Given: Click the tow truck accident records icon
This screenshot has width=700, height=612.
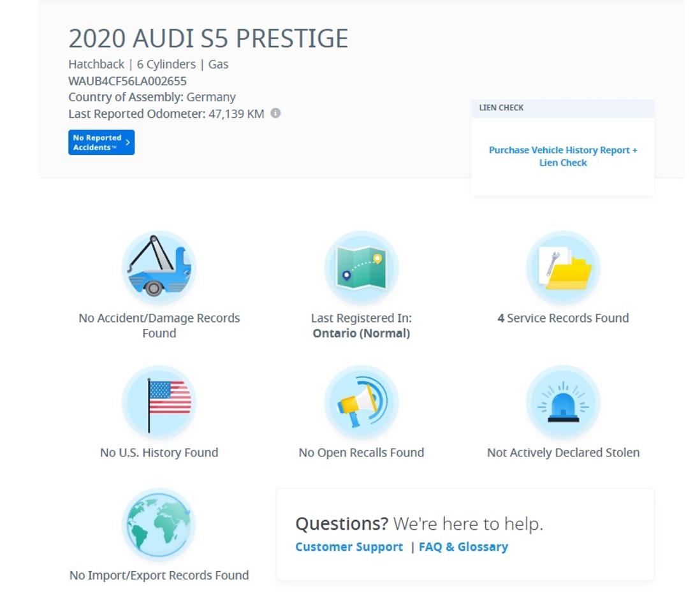Looking at the screenshot, I should [x=159, y=268].
